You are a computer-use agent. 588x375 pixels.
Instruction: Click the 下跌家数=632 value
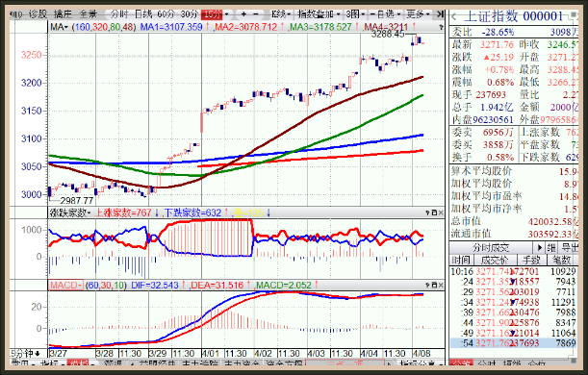(x=192, y=212)
